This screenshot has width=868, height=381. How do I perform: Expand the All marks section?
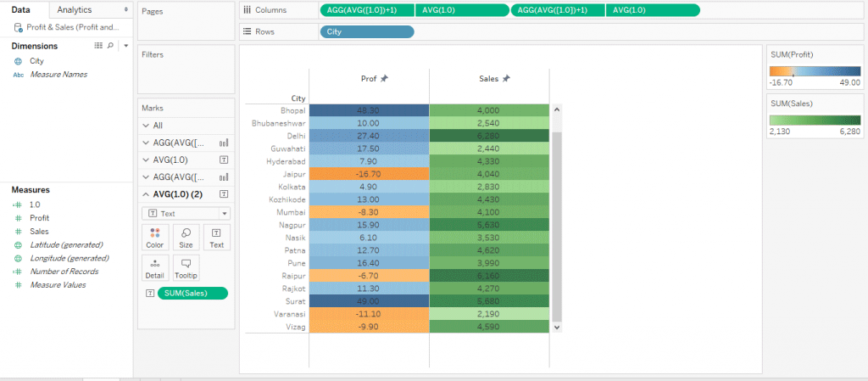(145, 125)
